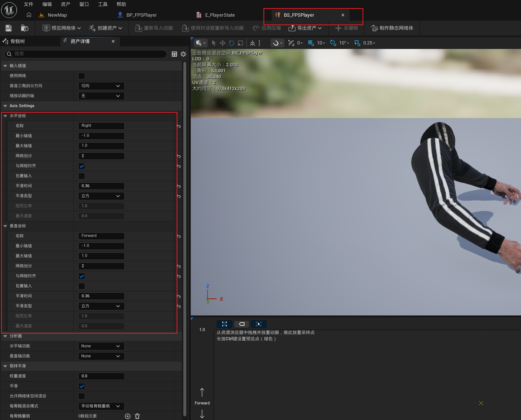Uncheck the 平滑 checkbox
Viewport: 521px width, 420px height.
click(x=82, y=386)
